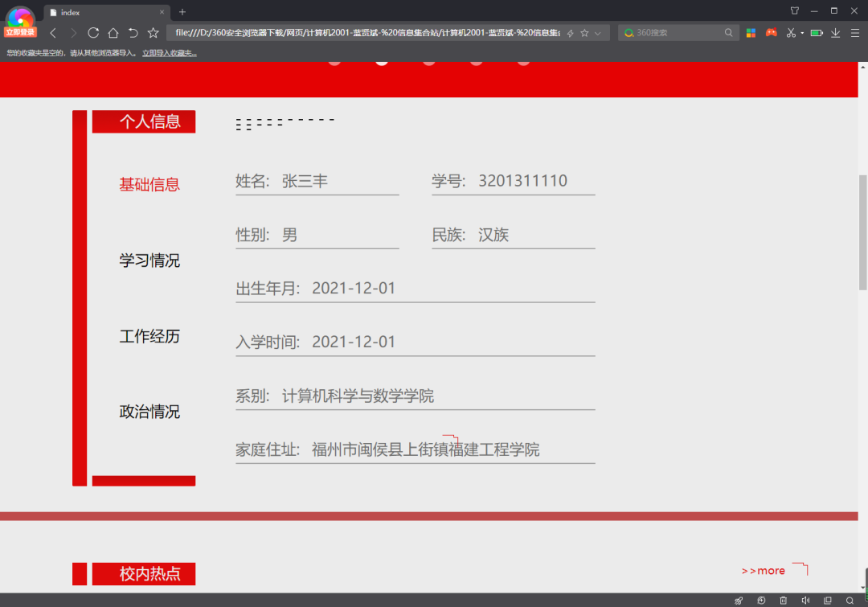Click the student number 3201311110
This screenshot has height=607, width=868.
tap(523, 181)
